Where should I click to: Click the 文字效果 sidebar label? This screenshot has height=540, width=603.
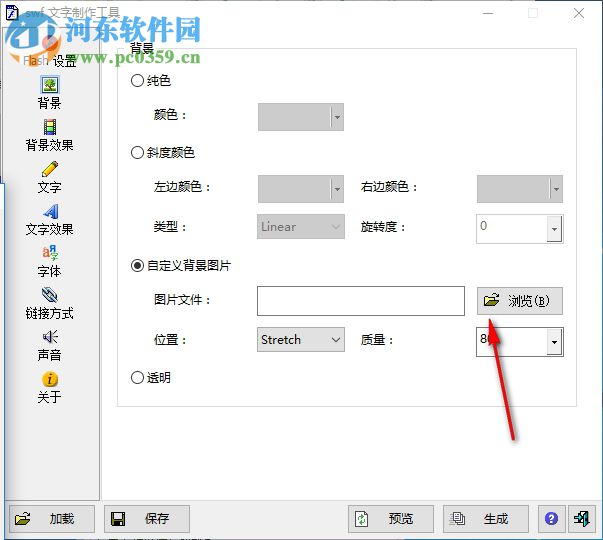point(50,230)
